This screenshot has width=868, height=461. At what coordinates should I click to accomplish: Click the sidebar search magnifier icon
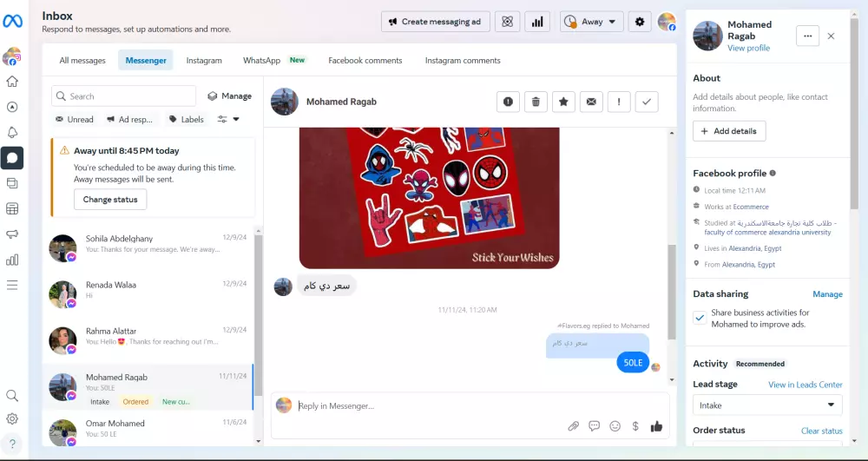tap(12, 396)
